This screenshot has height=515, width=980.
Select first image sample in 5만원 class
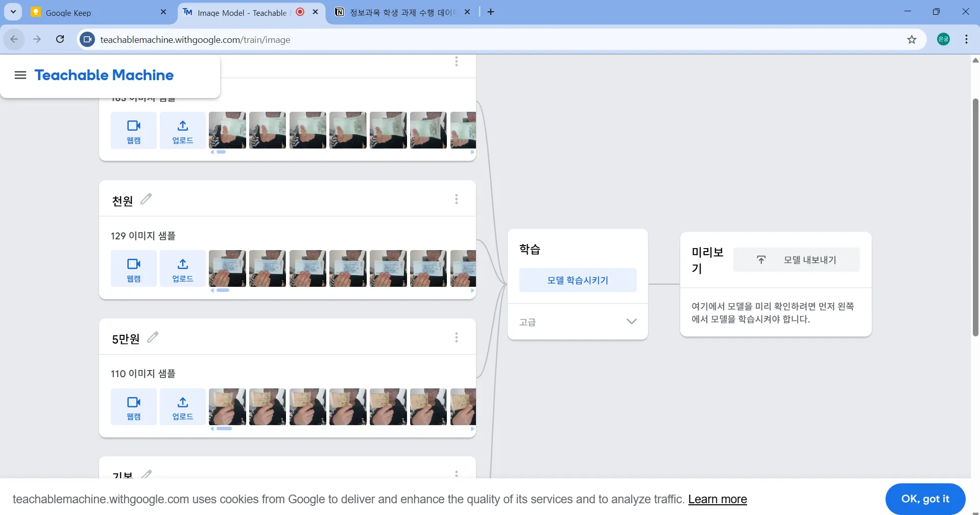pyautogui.click(x=227, y=407)
